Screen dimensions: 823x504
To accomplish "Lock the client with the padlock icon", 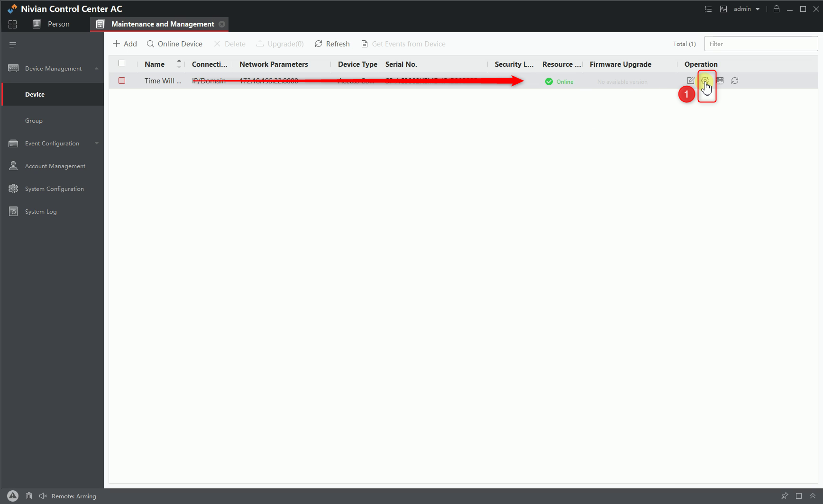I will tap(777, 9).
